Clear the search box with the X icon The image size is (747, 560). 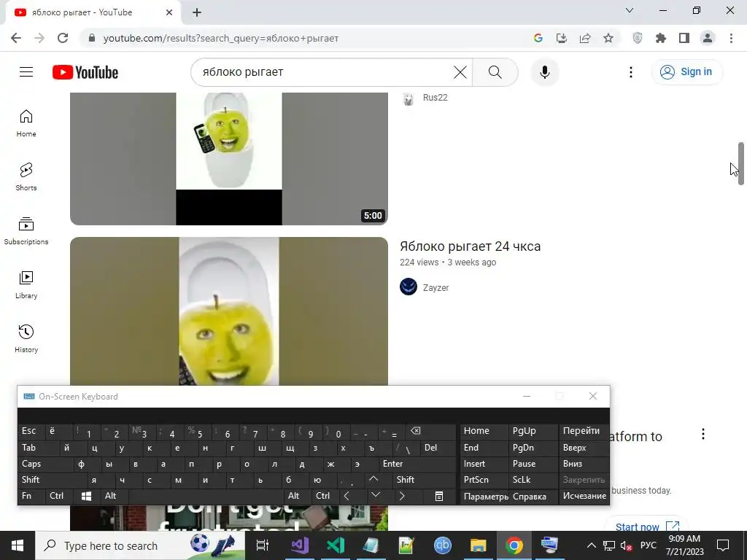(460, 72)
